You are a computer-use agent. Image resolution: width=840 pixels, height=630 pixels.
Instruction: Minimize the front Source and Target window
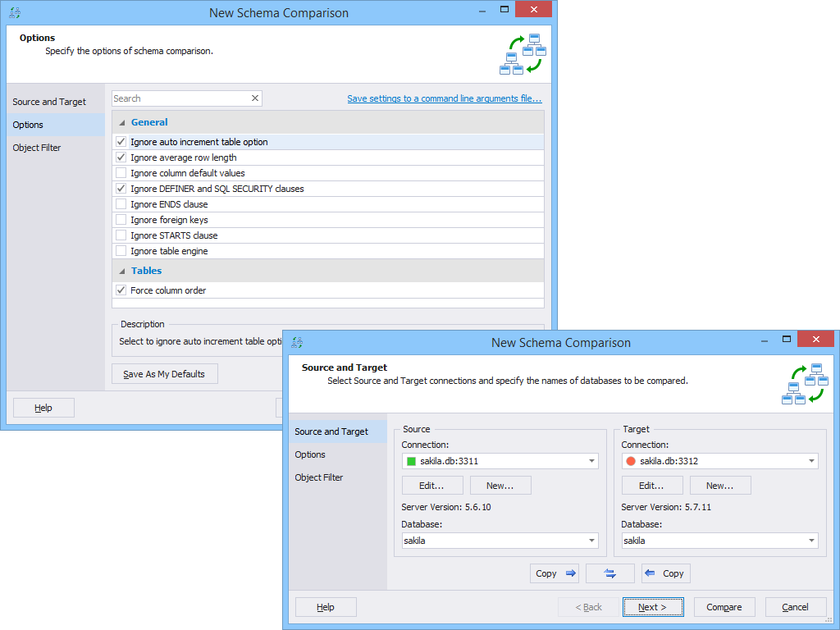765,340
